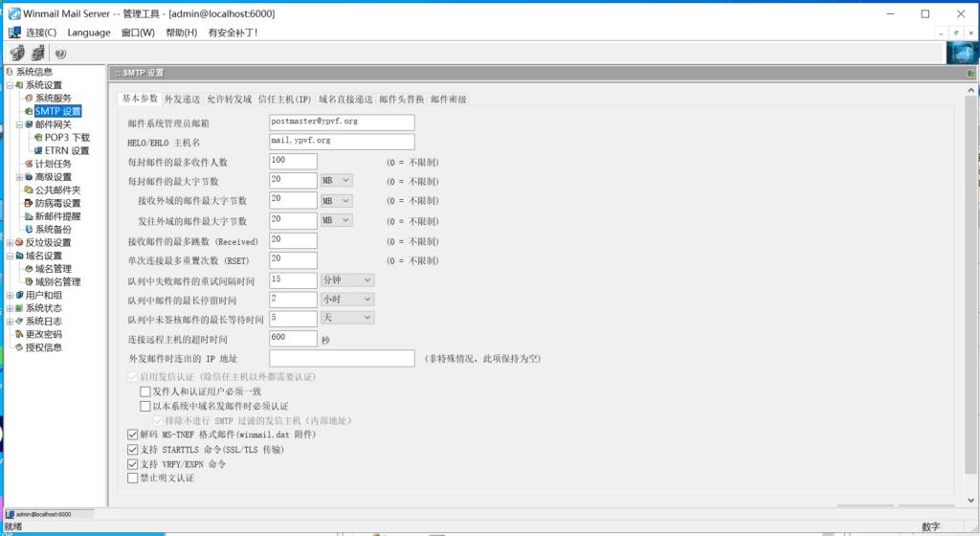Open the 分钟 retry interval unit dropdown
980x536 pixels.
click(346, 279)
